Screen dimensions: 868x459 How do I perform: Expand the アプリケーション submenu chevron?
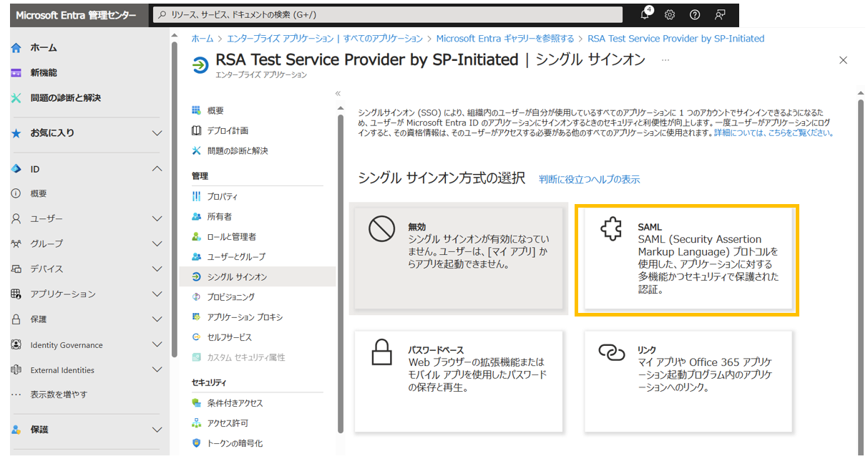tap(157, 294)
